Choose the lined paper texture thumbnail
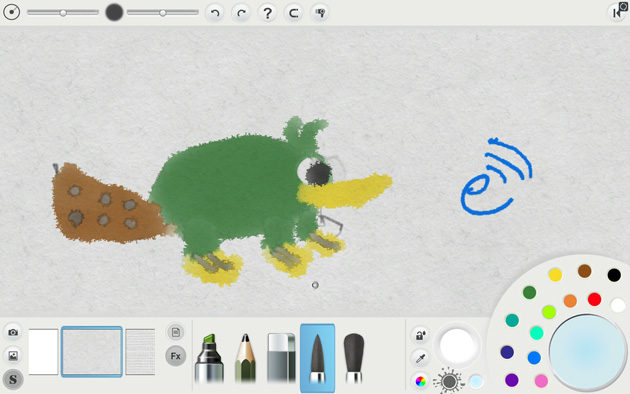This screenshot has height=394, width=630. 140,352
